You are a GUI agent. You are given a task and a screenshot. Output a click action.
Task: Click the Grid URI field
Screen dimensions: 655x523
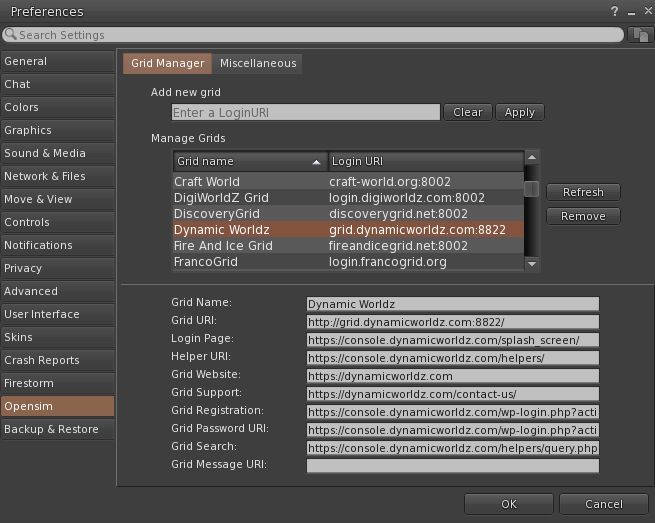(453, 322)
